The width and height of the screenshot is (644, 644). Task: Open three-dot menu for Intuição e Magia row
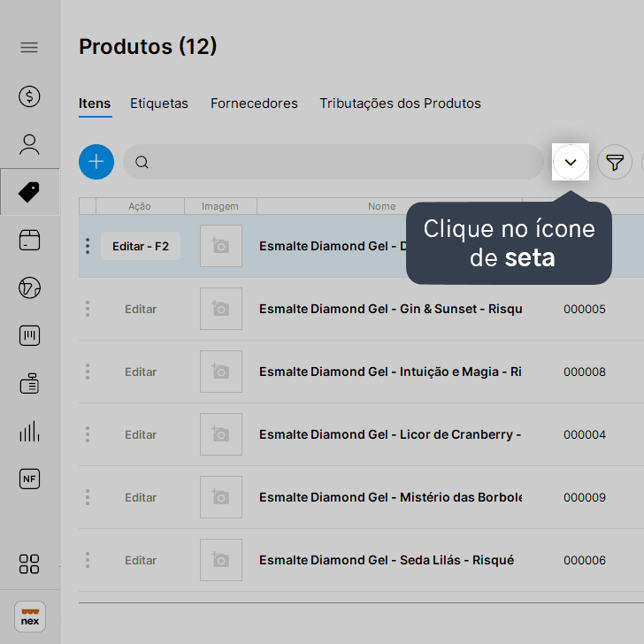pos(88,372)
